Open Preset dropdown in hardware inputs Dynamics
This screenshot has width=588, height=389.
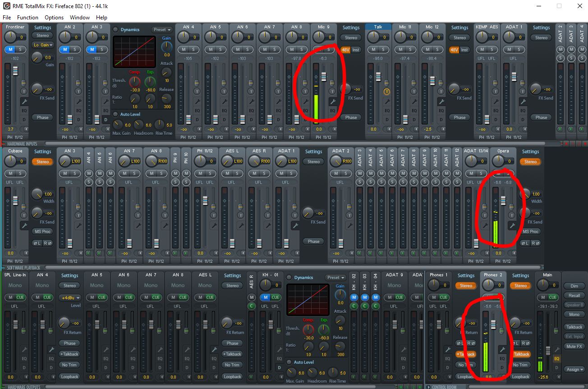(x=161, y=30)
